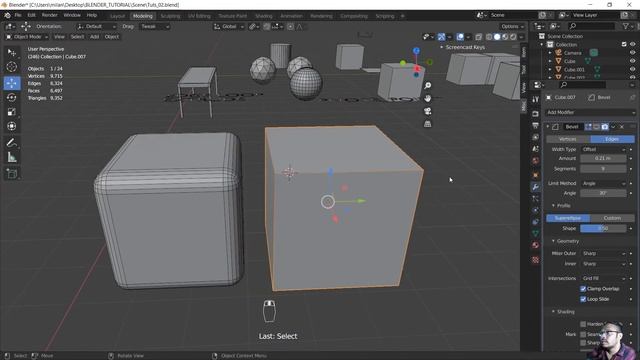This screenshot has width=640, height=360.
Task: Open the Intersections Grid Fill dropdown
Action: click(x=603, y=278)
